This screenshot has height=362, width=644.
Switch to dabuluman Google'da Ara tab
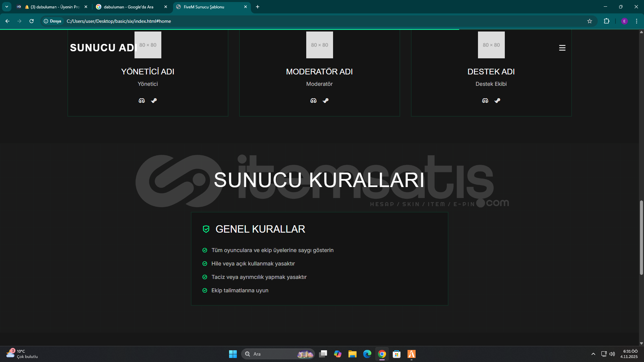tap(128, 7)
